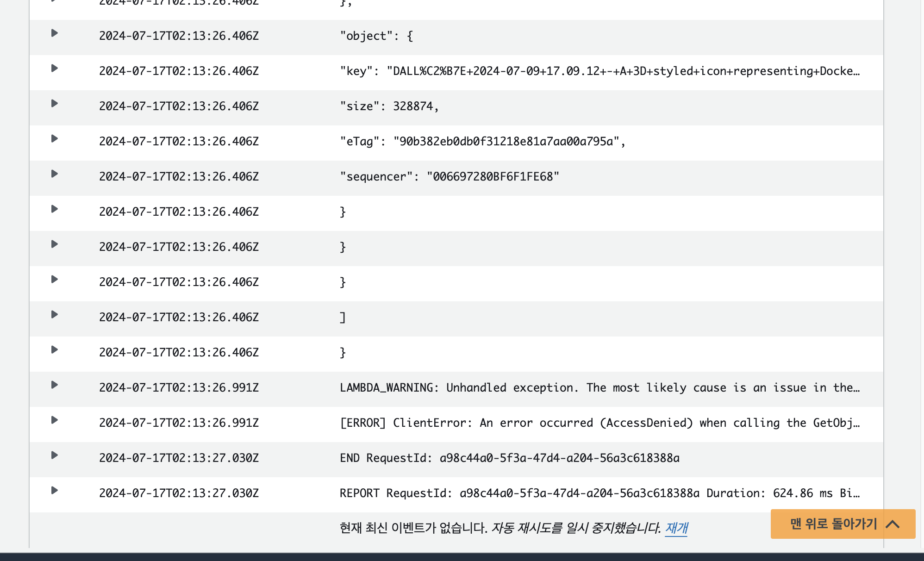Expand the REPORT RequestId Duration row
The width and height of the screenshot is (924, 561).
pyautogui.click(x=54, y=491)
